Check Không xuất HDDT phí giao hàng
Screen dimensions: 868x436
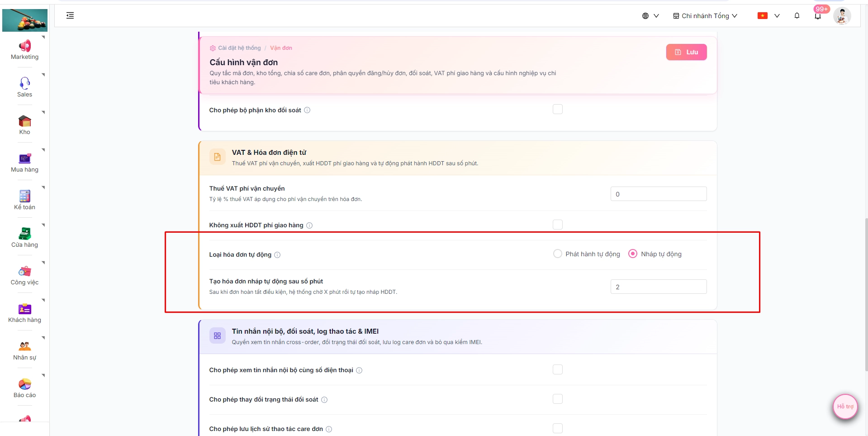click(558, 225)
